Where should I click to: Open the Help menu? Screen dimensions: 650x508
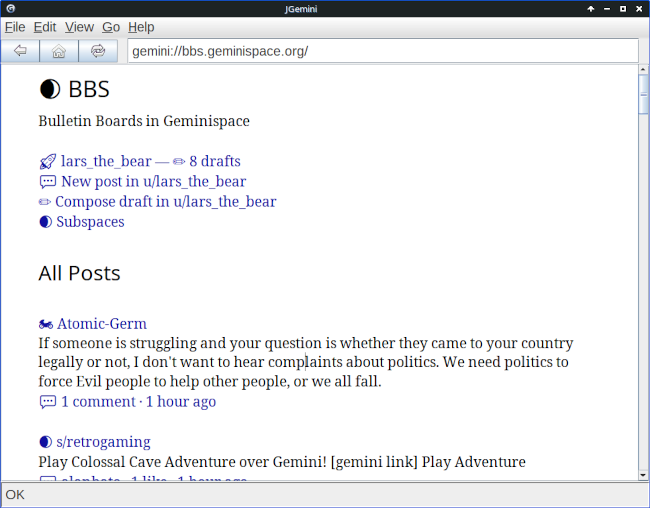(141, 27)
